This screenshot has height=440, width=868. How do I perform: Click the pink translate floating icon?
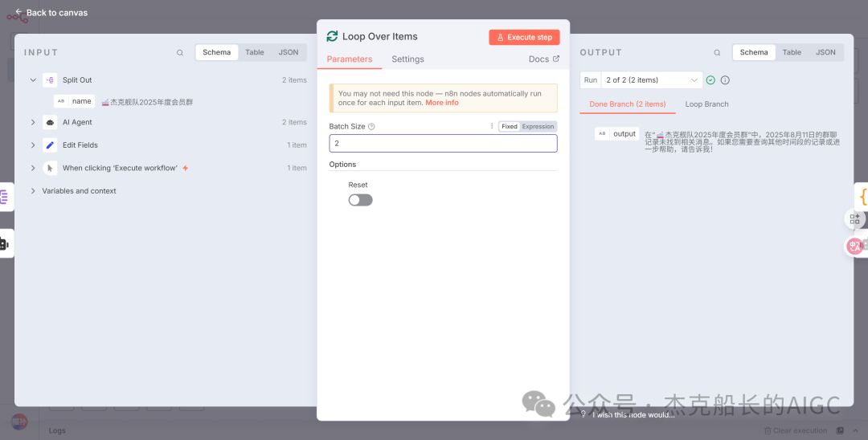click(854, 246)
